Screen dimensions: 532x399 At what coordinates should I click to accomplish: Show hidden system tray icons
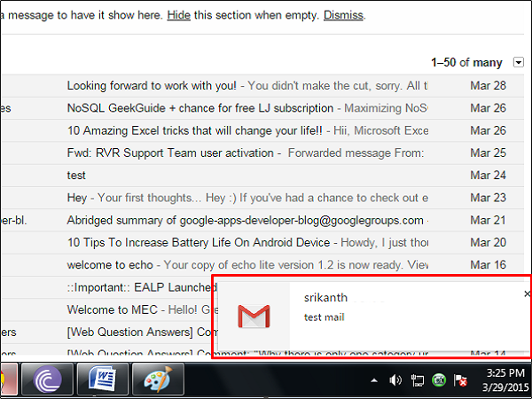click(374, 380)
